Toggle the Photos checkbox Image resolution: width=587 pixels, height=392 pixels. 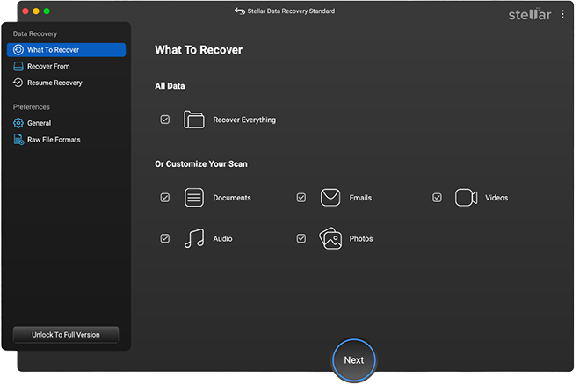(301, 238)
